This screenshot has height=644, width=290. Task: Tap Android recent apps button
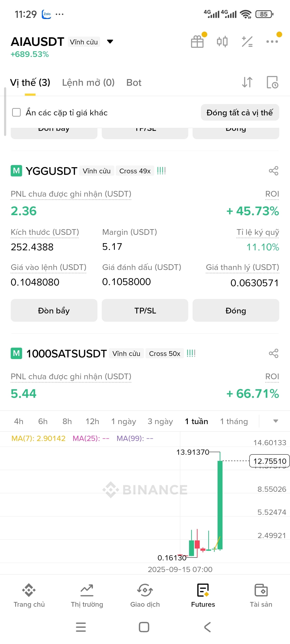pyautogui.click(x=81, y=627)
